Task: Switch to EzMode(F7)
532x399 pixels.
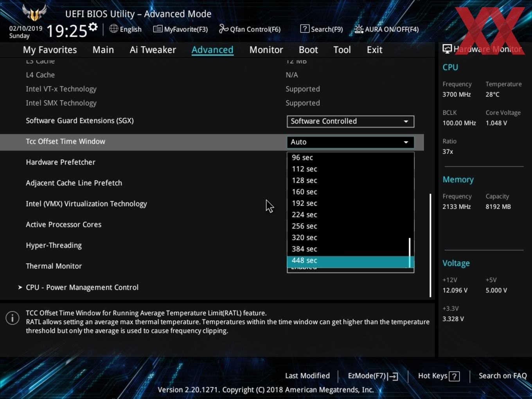Action: click(x=373, y=376)
